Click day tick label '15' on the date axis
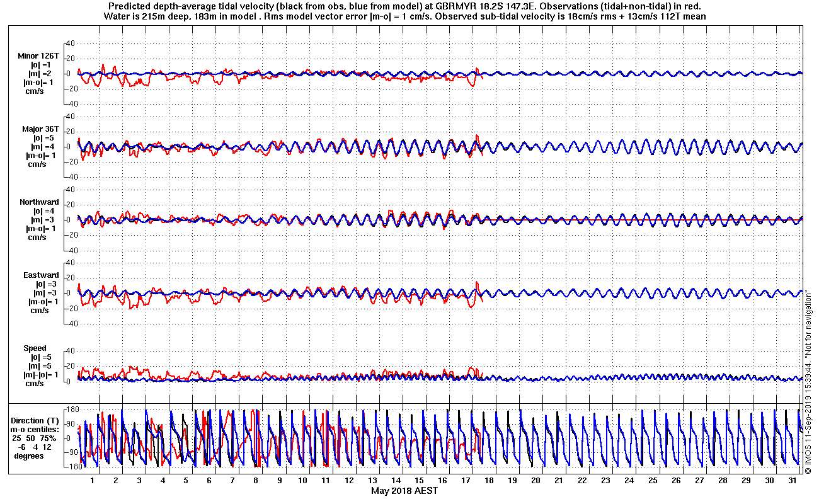 [419, 481]
